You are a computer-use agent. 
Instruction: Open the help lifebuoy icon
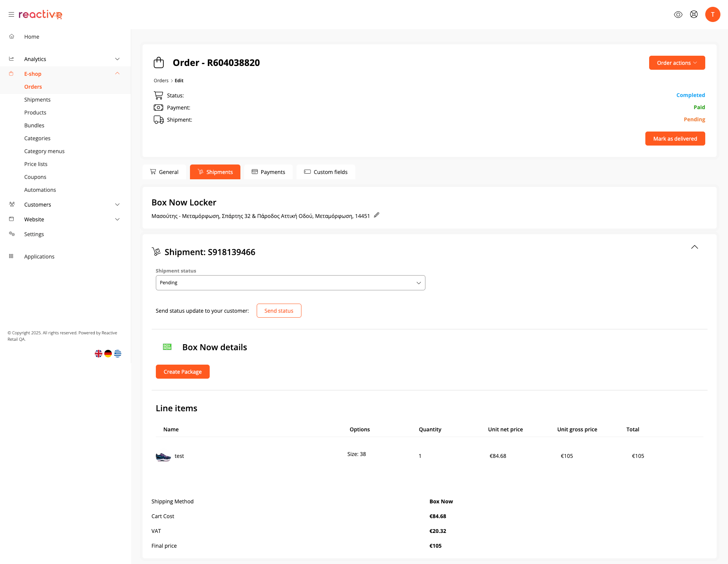point(694,14)
